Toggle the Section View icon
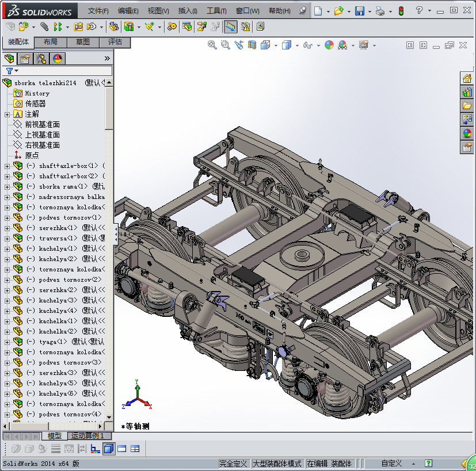Image resolution: width=476 pixels, height=471 pixels. click(252, 45)
